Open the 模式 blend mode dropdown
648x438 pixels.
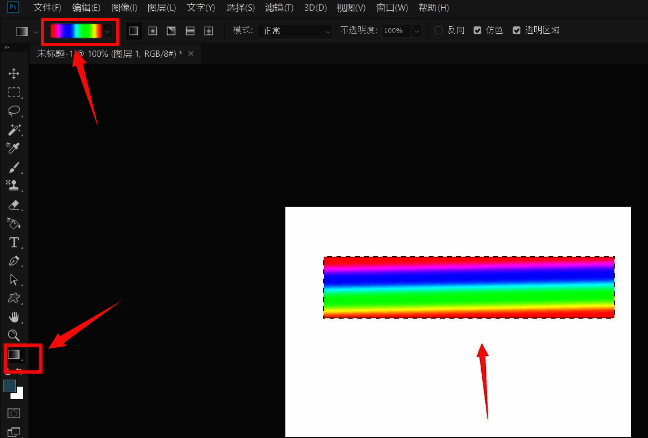tap(296, 31)
